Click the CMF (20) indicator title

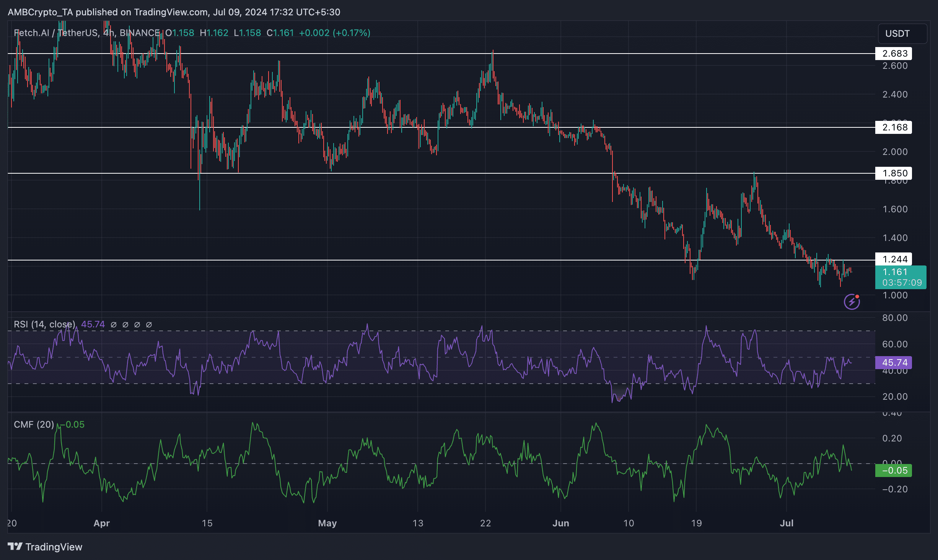point(34,424)
